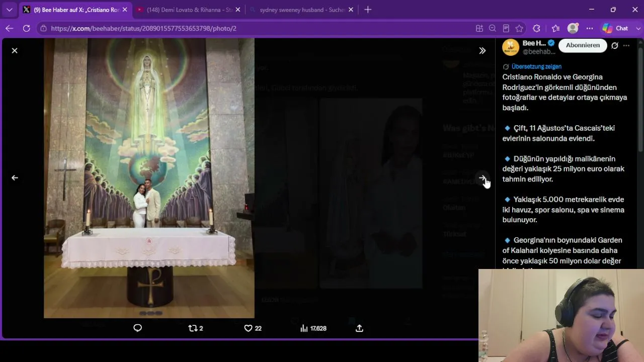Image resolution: width=644 pixels, height=362 pixels.
Task: Go to the next photo arrow
Action: 482,178
